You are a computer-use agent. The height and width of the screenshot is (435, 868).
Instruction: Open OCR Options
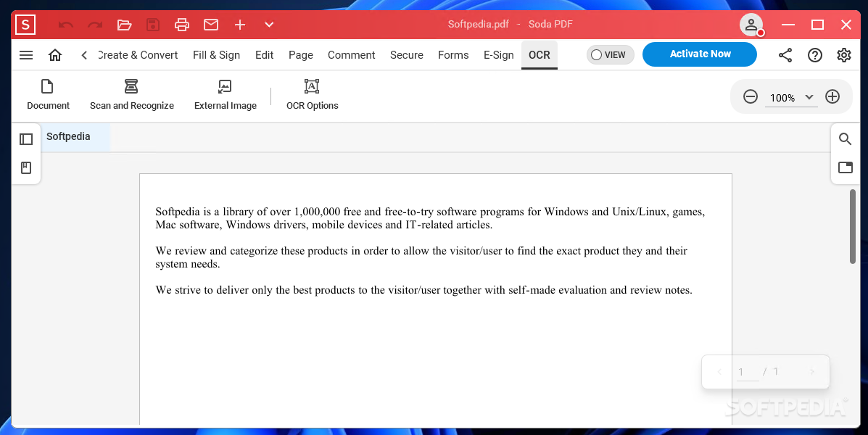[313, 95]
